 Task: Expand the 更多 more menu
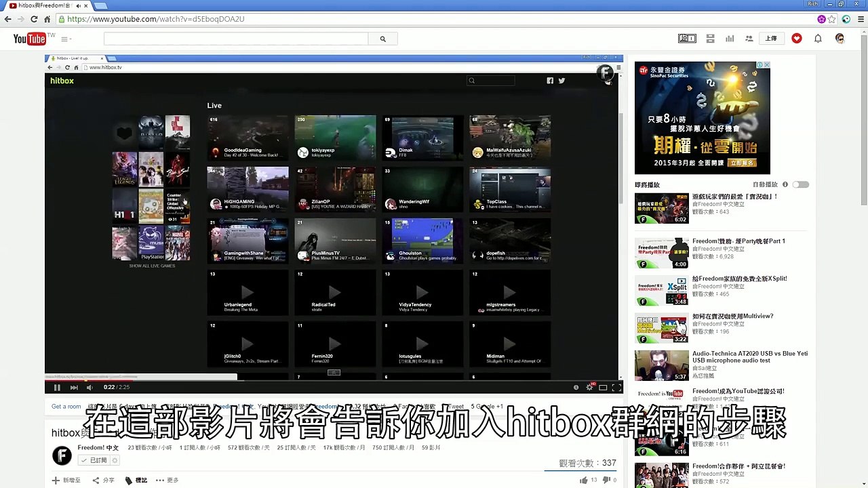[167, 480]
